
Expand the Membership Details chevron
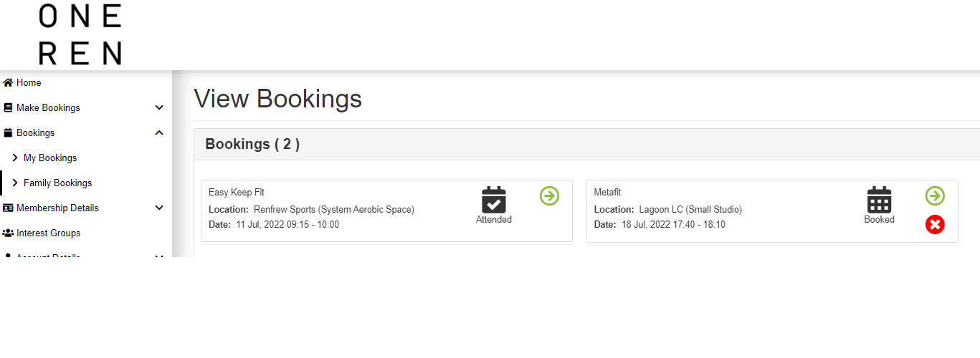[x=159, y=208]
